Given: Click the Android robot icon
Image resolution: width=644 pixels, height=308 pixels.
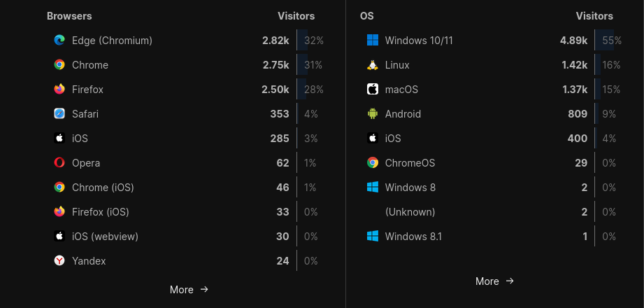Looking at the screenshot, I should point(373,114).
